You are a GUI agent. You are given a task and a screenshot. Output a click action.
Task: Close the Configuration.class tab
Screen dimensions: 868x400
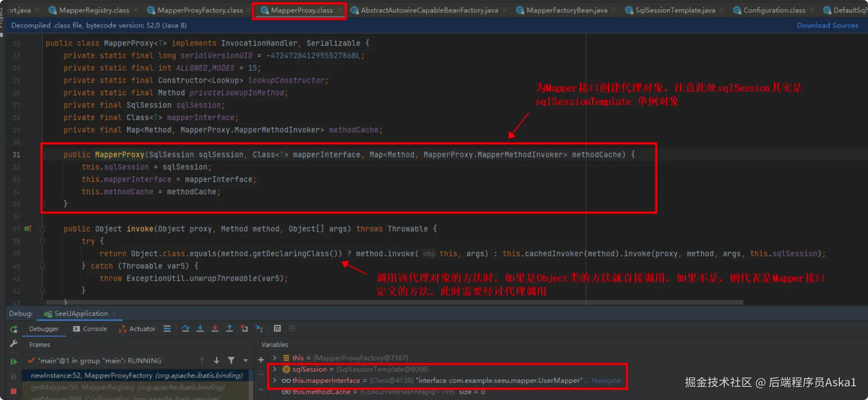[812, 10]
